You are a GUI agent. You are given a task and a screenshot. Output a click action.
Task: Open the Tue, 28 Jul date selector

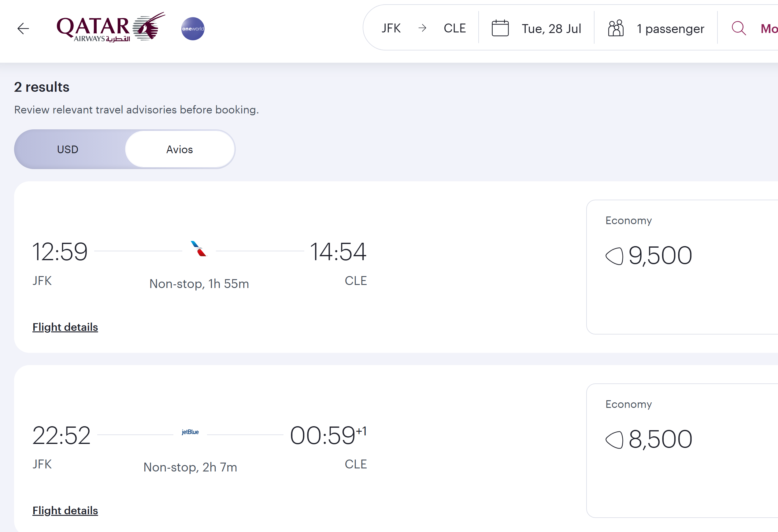536,28
